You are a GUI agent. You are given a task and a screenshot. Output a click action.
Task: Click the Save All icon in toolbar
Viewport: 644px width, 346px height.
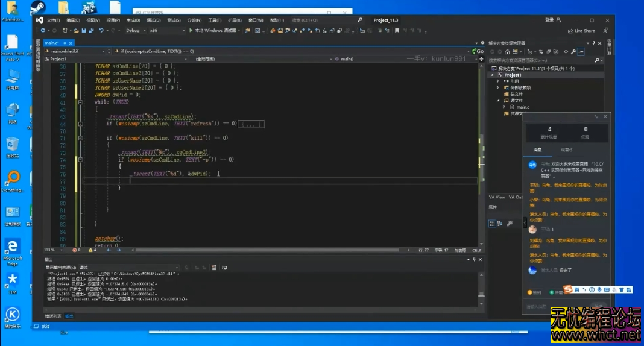tap(91, 31)
